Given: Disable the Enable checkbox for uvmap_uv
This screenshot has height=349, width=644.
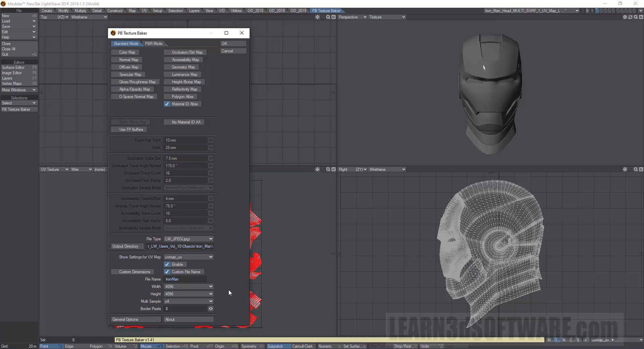Looking at the screenshot, I should (167, 264).
